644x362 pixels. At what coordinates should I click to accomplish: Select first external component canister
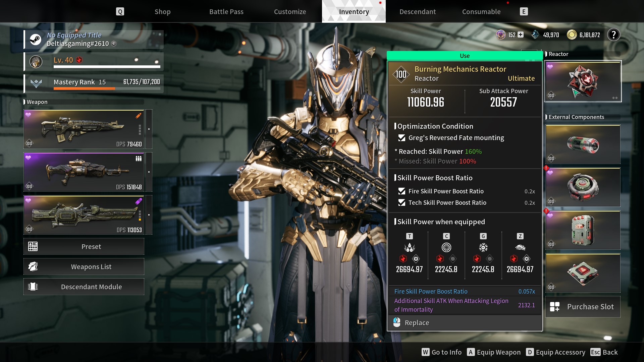(x=583, y=144)
